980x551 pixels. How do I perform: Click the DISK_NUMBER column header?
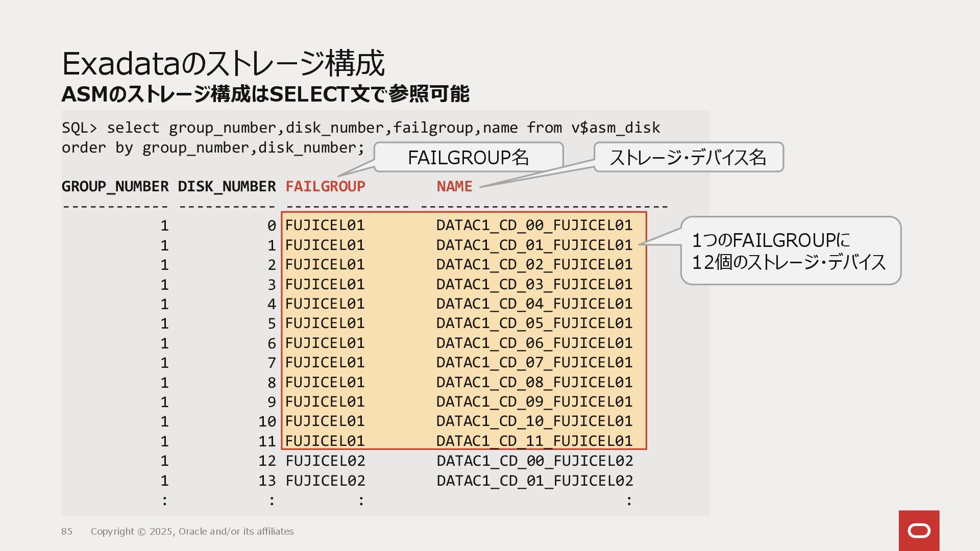pyautogui.click(x=227, y=187)
